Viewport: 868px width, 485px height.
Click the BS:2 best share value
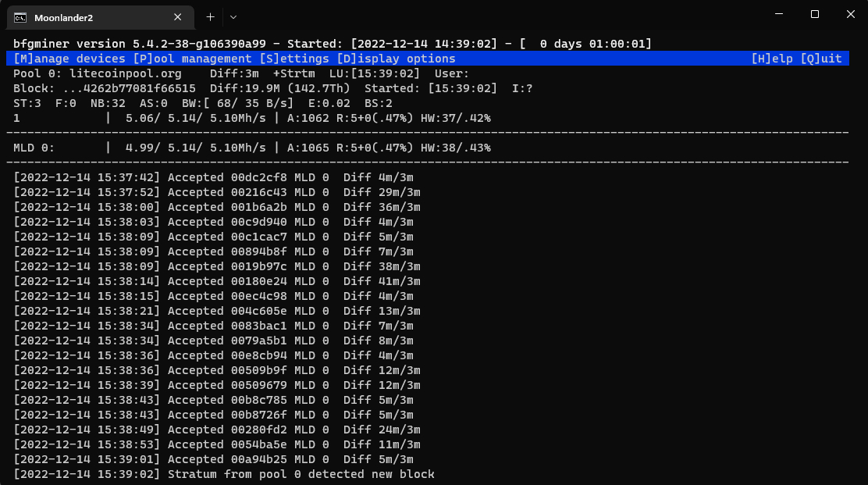coord(379,104)
